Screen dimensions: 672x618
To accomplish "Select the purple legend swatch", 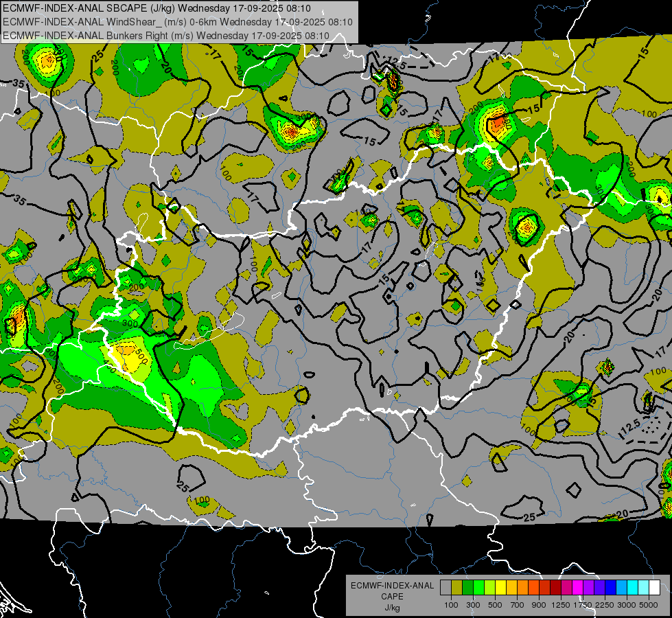I will coord(589,587).
